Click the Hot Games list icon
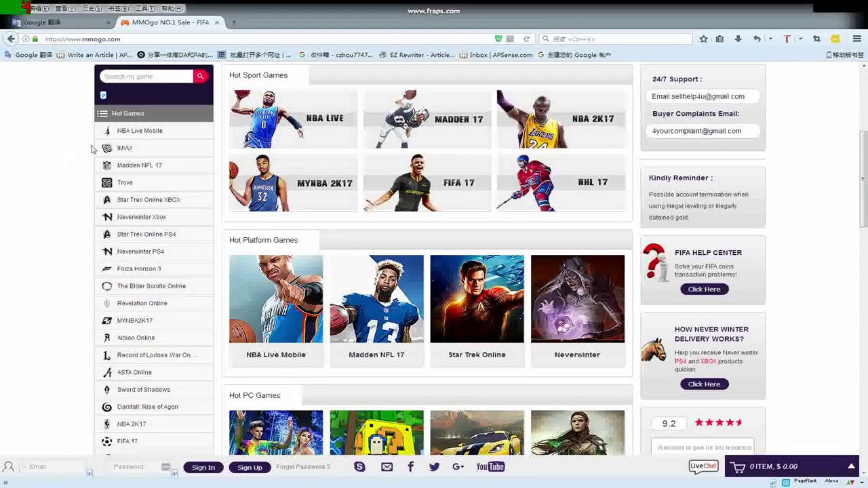The width and height of the screenshot is (868, 488). (x=102, y=113)
